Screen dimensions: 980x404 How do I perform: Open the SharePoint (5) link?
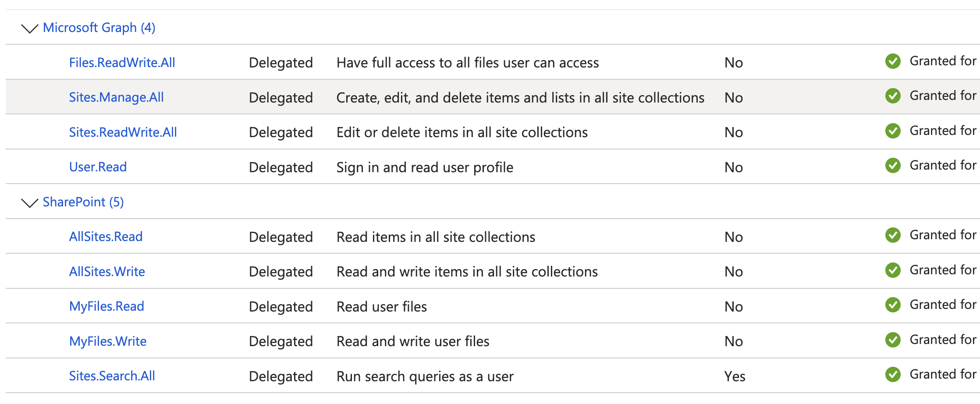[x=83, y=202]
